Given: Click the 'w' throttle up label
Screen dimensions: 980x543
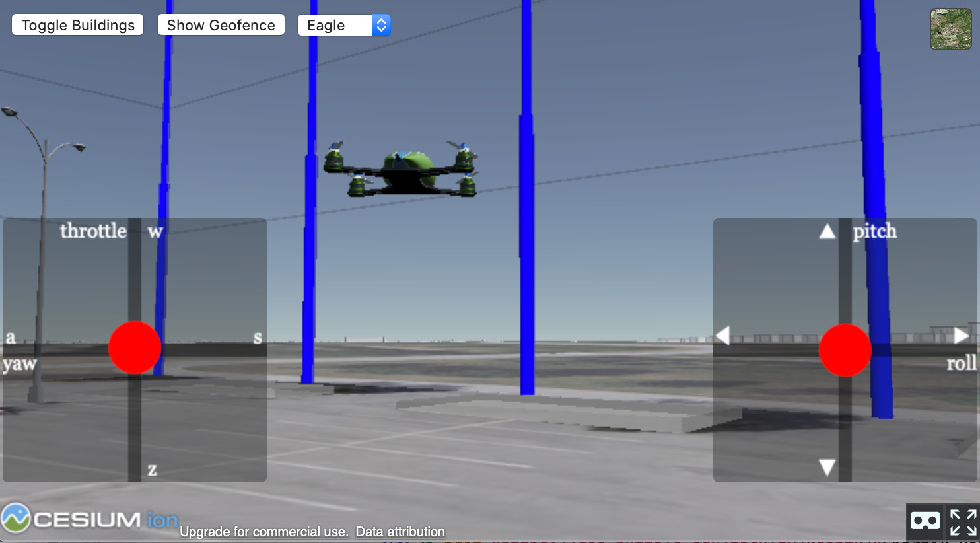Looking at the screenshot, I should click(155, 231).
